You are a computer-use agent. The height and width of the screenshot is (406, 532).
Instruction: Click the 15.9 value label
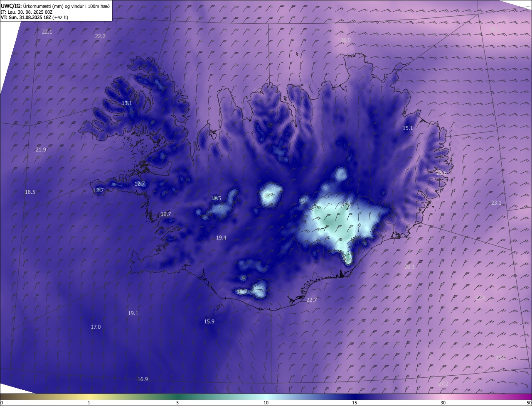[x=209, y=321]
